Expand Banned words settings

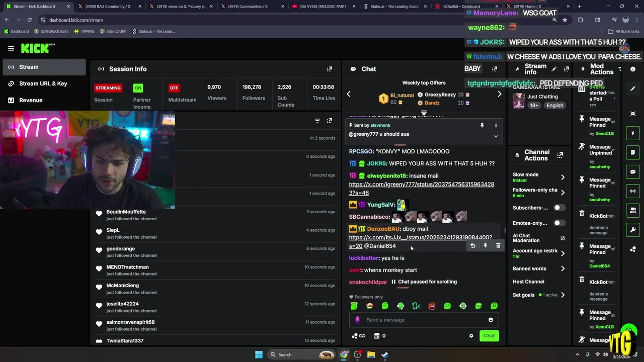pos(562,268)
